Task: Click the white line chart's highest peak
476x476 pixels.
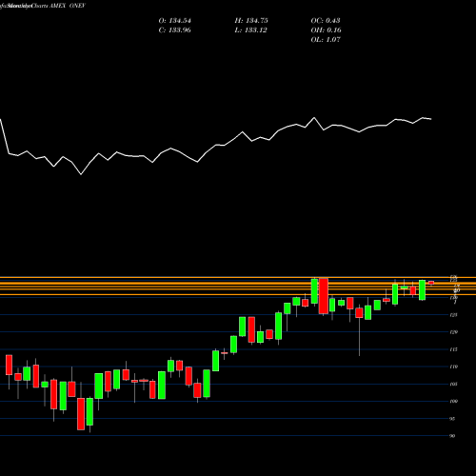Action: pyautogui.click(x=314, y=118)
